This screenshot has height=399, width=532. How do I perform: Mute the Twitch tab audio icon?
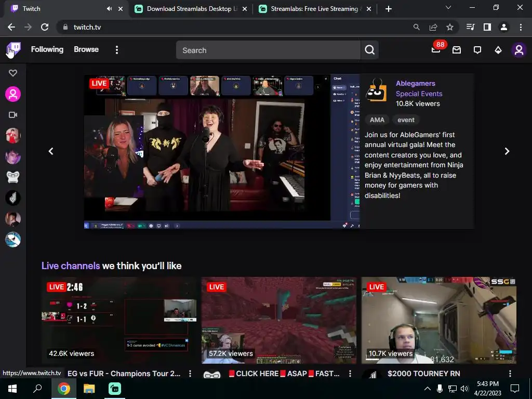tap(109, 9)
